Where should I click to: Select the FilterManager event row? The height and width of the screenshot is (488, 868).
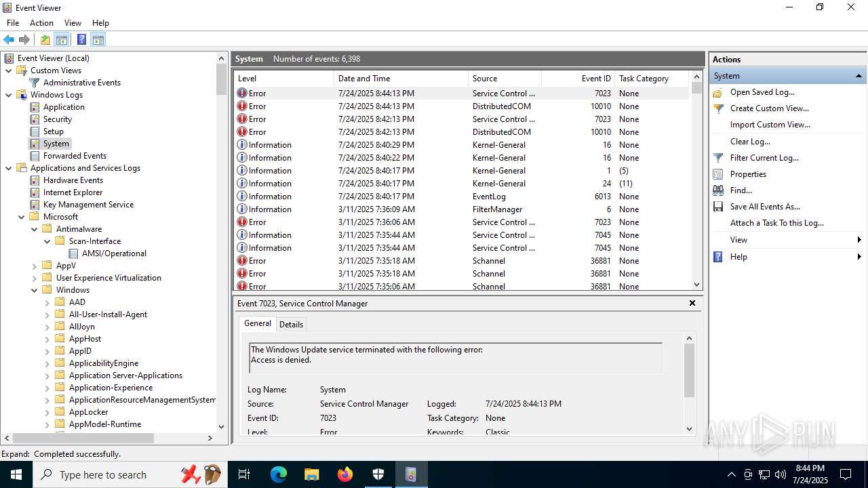pyautogui.click(x=461, y=209)
